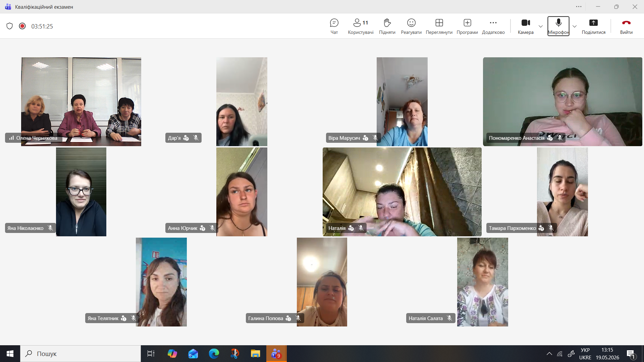Click the shield security icon
Image resolution: width=644 pixels, height=362 pixels.
pos(10,26)
